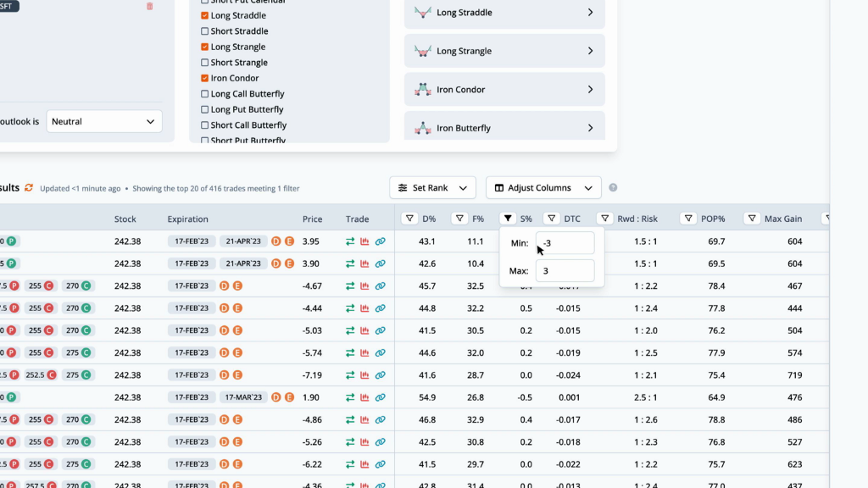
Task: Click the 255 C strike in -4.67 row
Action: coord(41,286)
